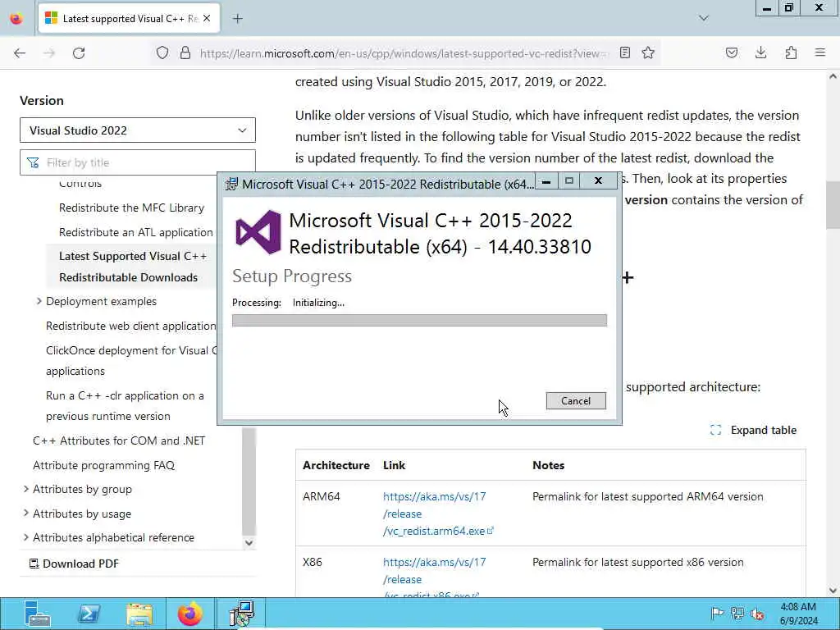
Task: Click the Expand table button
Action: click(753, 430)
